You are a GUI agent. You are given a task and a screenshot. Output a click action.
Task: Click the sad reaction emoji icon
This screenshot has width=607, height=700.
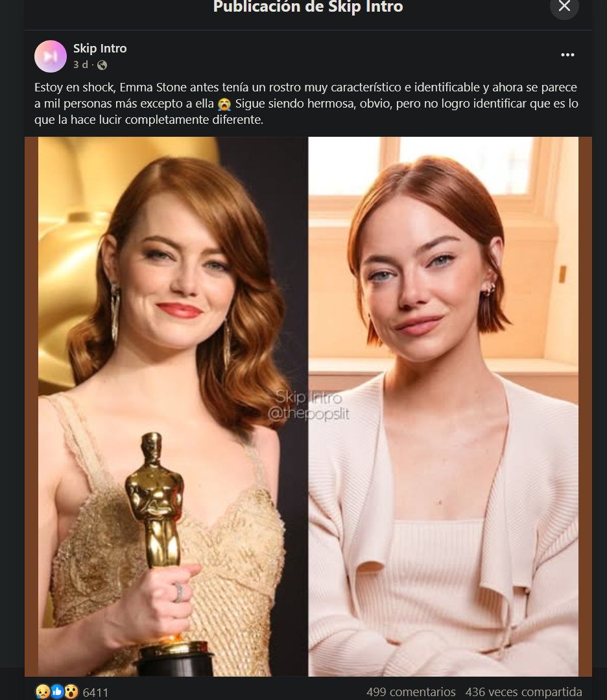point(43,692)
